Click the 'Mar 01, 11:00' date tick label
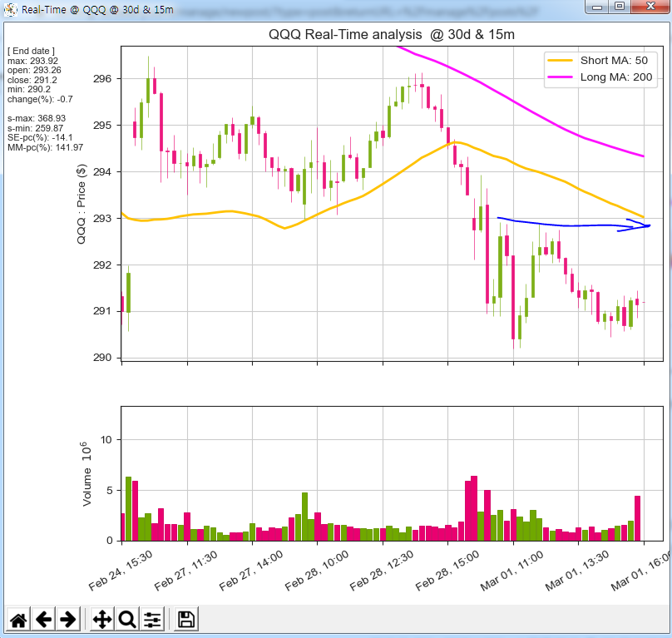 click(511, 571)
